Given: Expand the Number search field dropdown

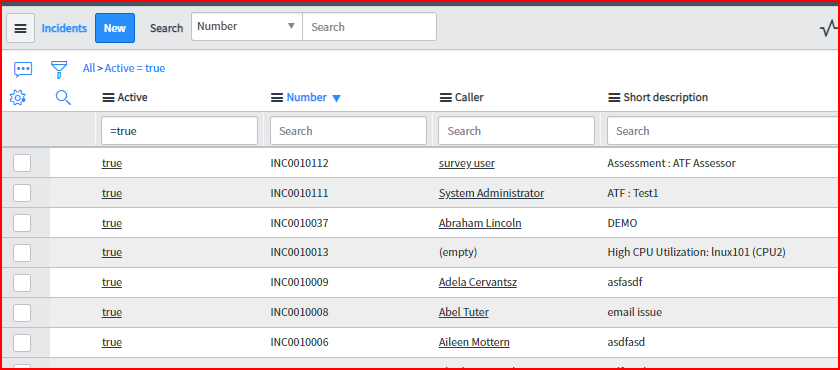Looking at the screenshot, I should (x=247, y=26).
